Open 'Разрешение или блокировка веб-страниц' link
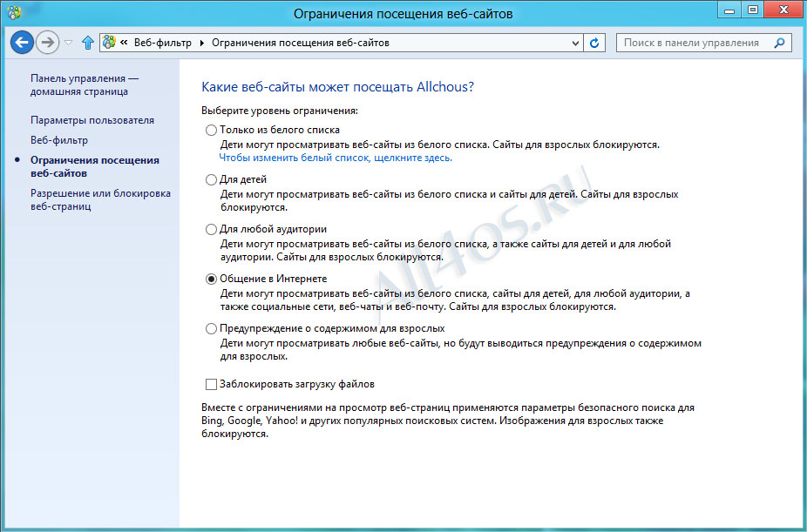This screenshot has width=807, height=532. 100,200
